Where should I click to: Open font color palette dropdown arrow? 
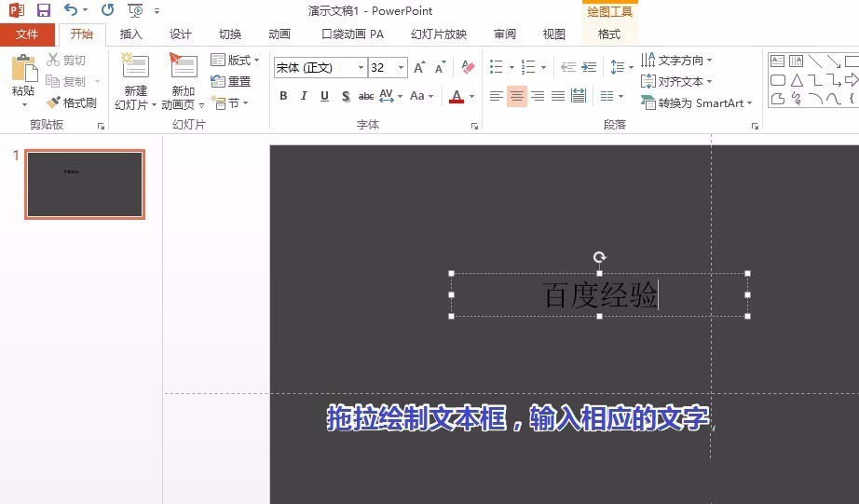(471, 96)
